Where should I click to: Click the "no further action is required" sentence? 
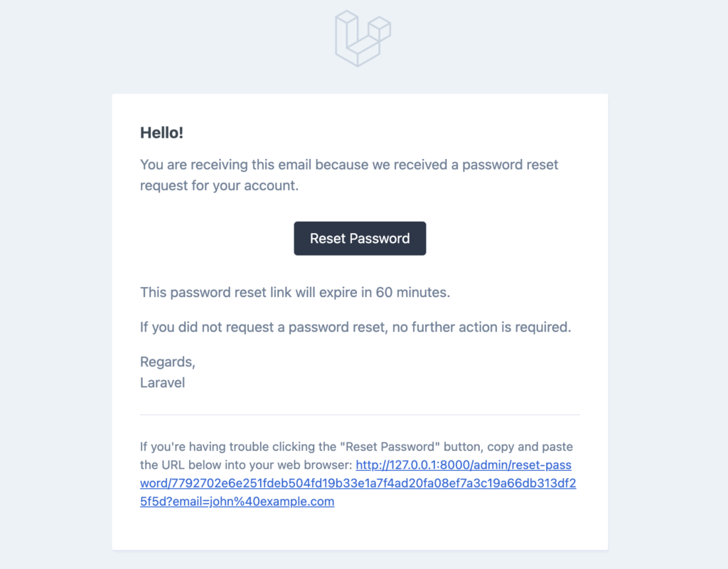point(355,327)
